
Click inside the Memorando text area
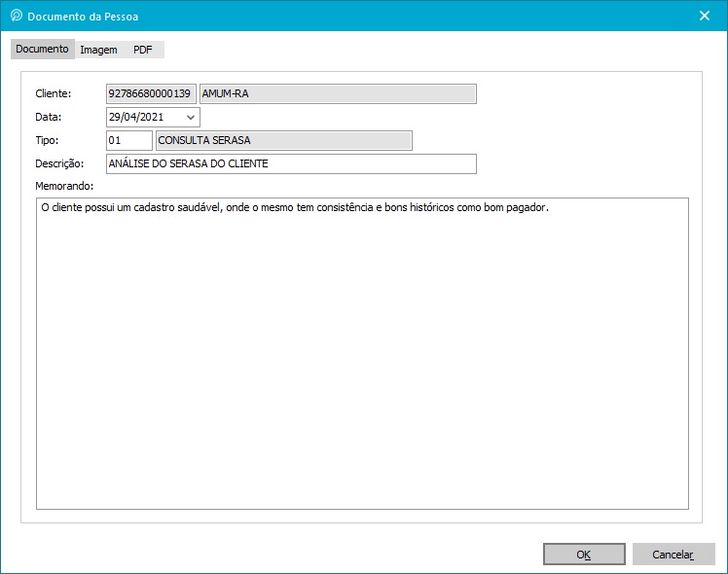[362, 353]
